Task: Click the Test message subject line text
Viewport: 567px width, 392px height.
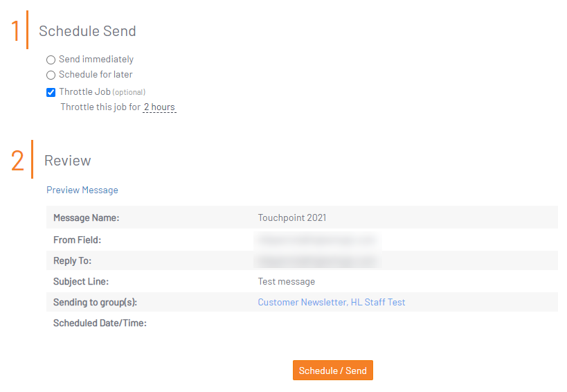Action: pos(287,281)
